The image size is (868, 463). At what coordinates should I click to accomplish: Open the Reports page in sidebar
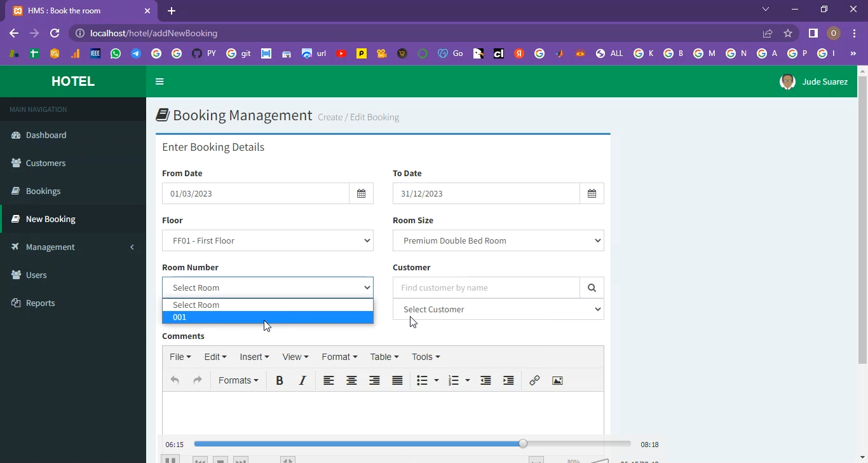click(x=40, y=303)
